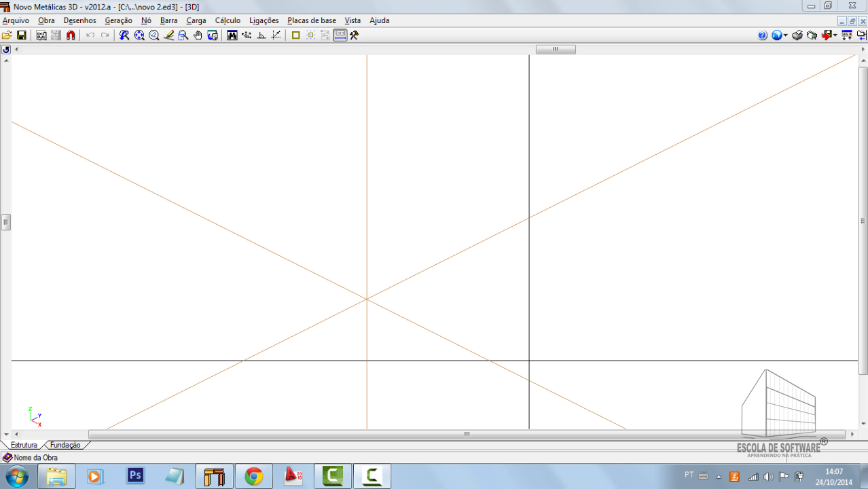Click the blue help question mark icon
The width and height of the screenshot is (868, 489).
click(x=763, y=35)
